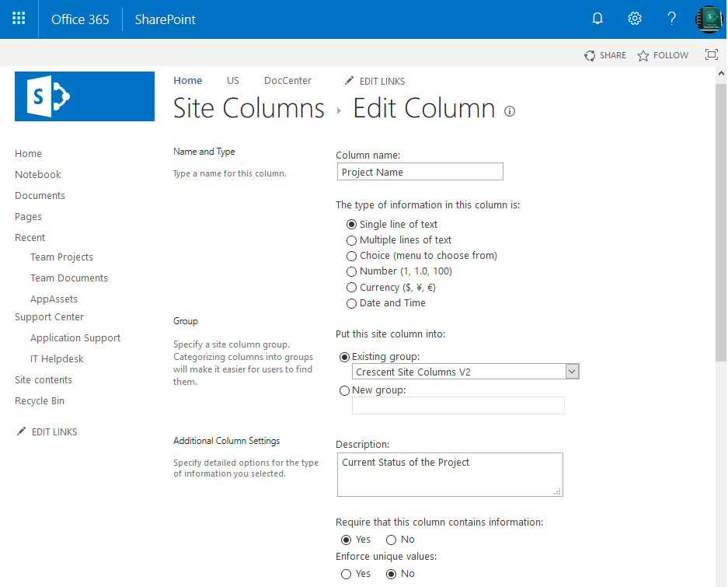Switch to the US navigation tab
728x587 pixels.
tap(233, 80)
